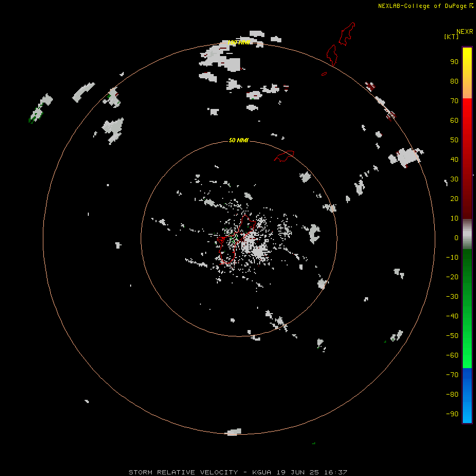This screenshot has height=476, width=476.
Task: Select the -90 scale value
Action: click(452, 414)
